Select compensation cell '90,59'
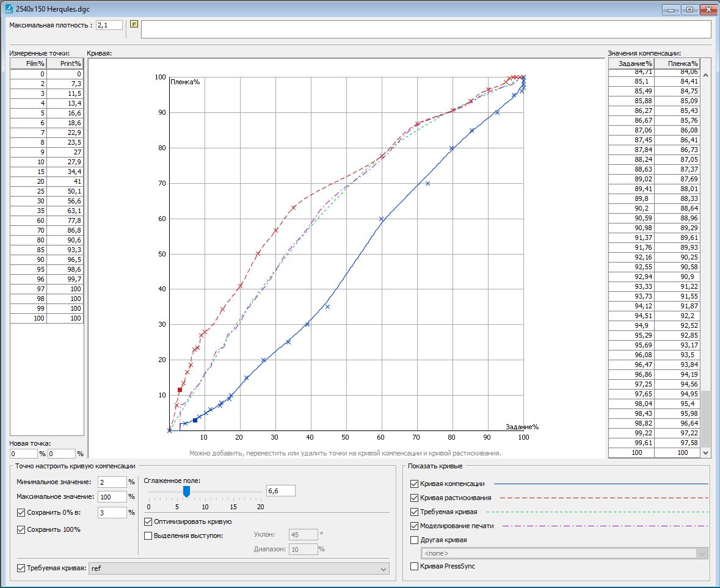 pos(631,218)
